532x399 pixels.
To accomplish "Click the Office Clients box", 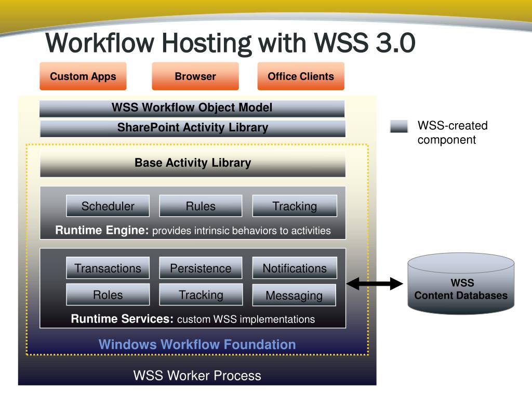I will pyautogui.click(x=301, y=76).
